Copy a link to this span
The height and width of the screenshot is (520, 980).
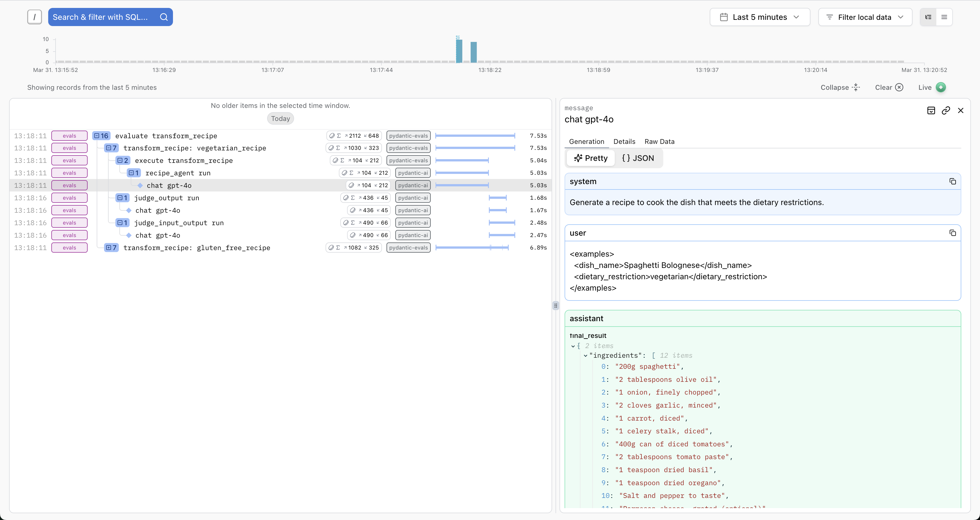(x=946, y=110)
